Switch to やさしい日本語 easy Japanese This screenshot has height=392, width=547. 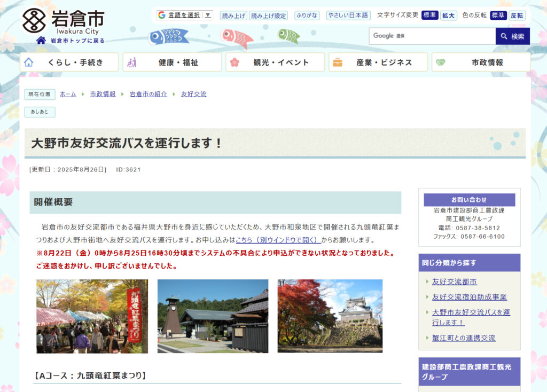[x=348, y=15]
